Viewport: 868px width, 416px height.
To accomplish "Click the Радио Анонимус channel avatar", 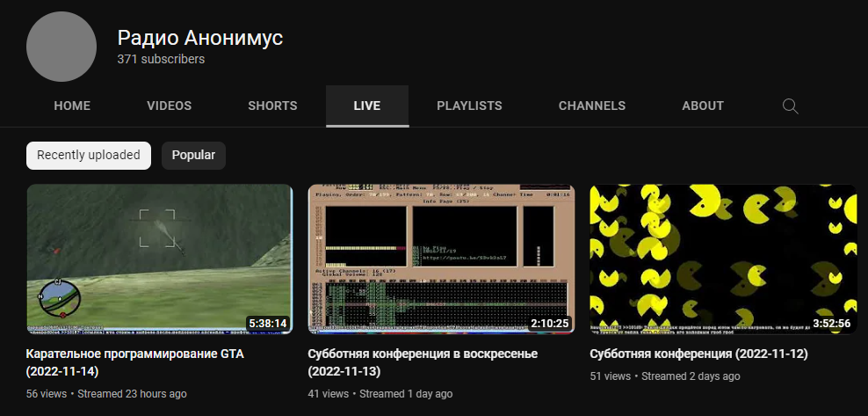I will coord(61,47).
